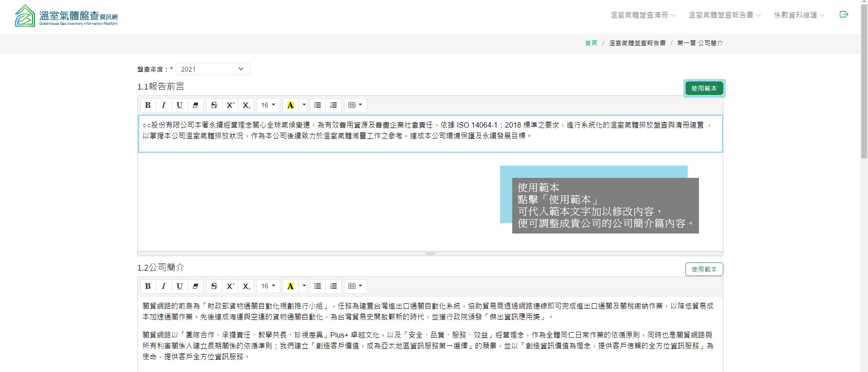This screenshot has width=868, height=372.
Task: Open the 係數資料維護 menu
Action: pyautogui.click(x=799, y=15)
